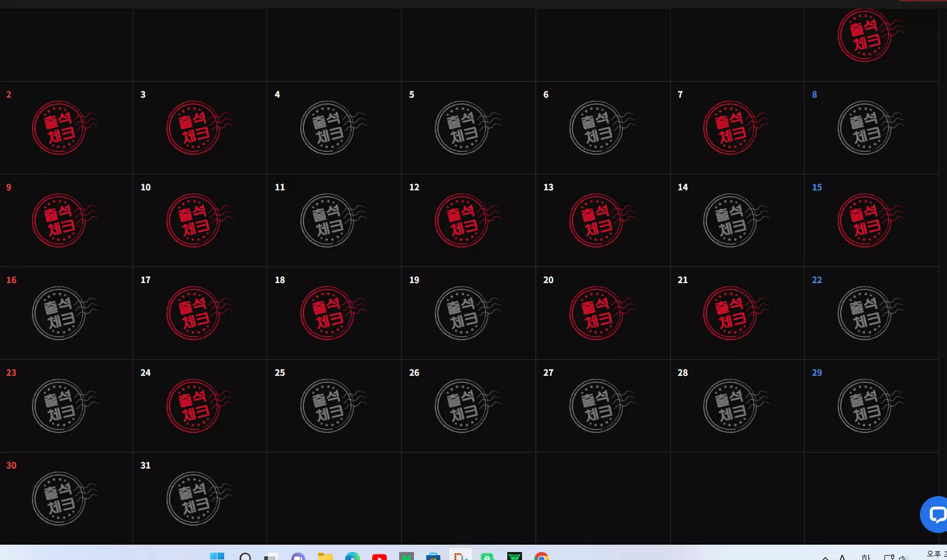Click the red attendance stamp on day 24

point(199,406)
